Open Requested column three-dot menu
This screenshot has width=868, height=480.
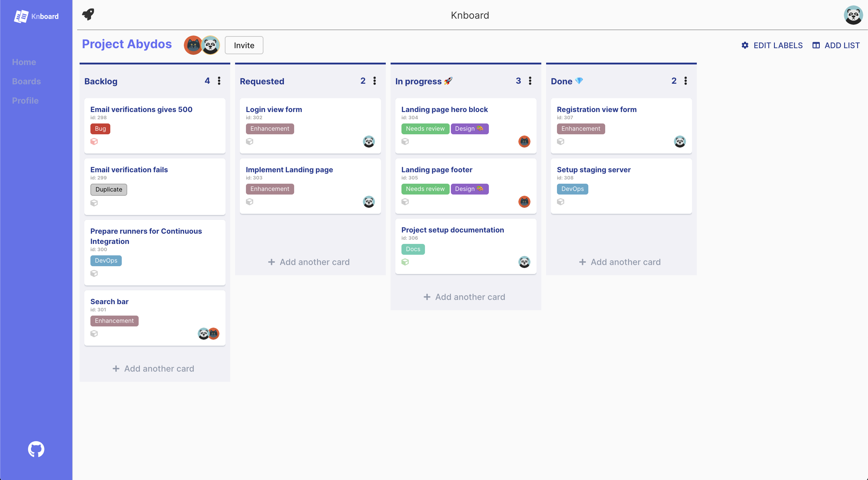click(374, 81)
